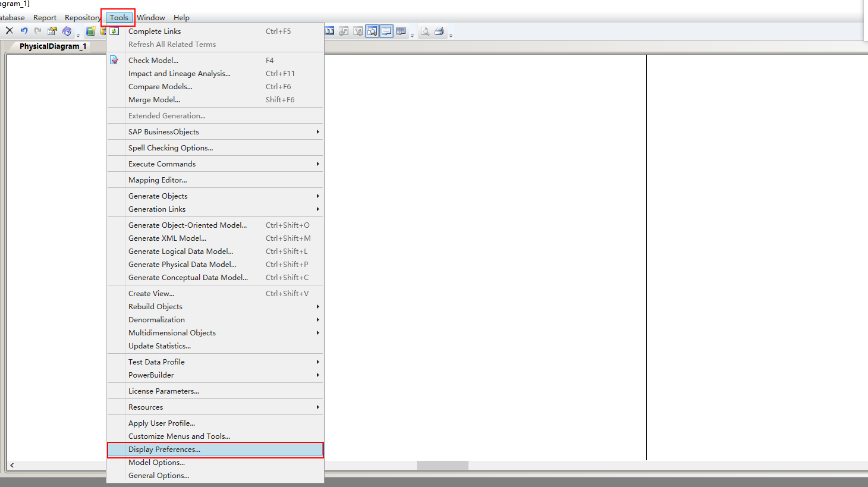Click the two-documents window toolbar icon
Image resolution: width=868 pixels, height=487 pixels.
[329, 31]
